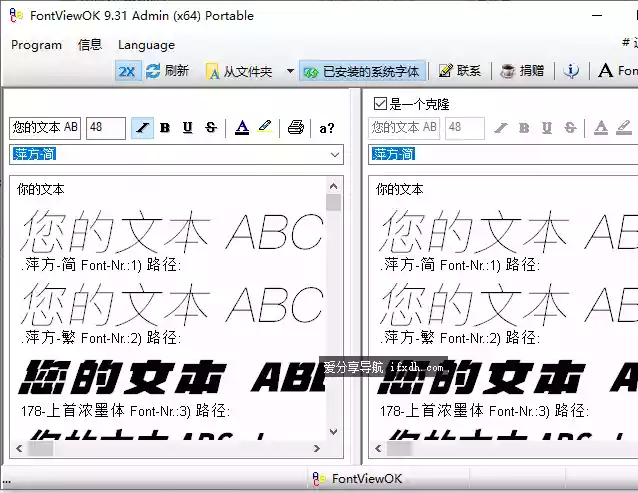
Task: Open the Language menu
Action: [146, 45]
